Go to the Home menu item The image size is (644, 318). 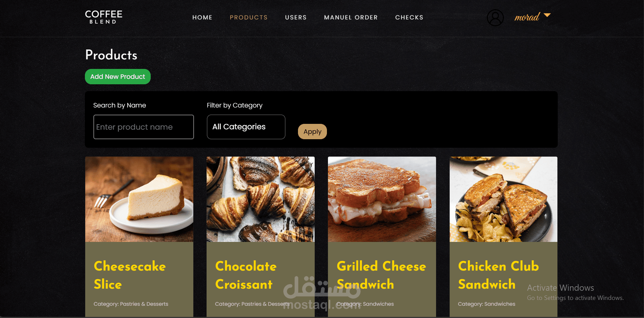[202, 17]
